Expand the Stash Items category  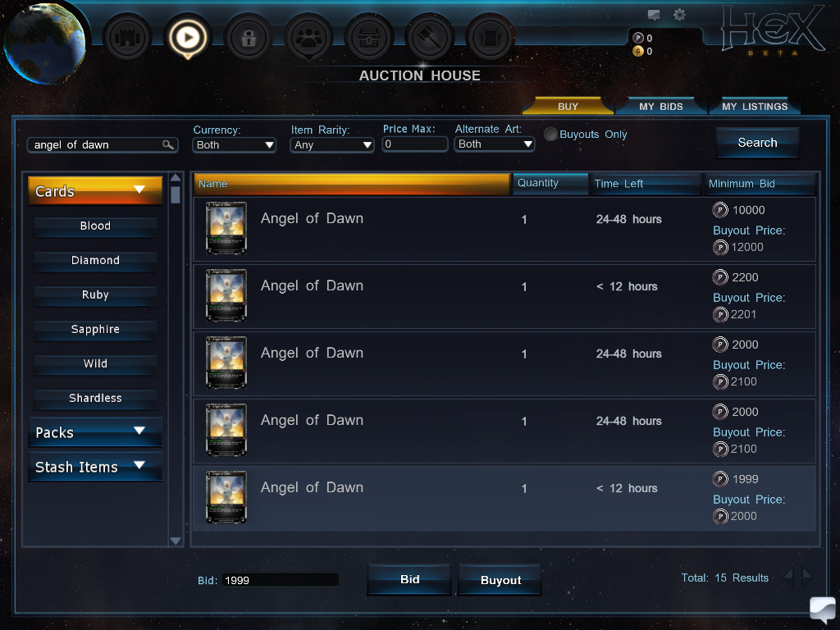point(95,467)
